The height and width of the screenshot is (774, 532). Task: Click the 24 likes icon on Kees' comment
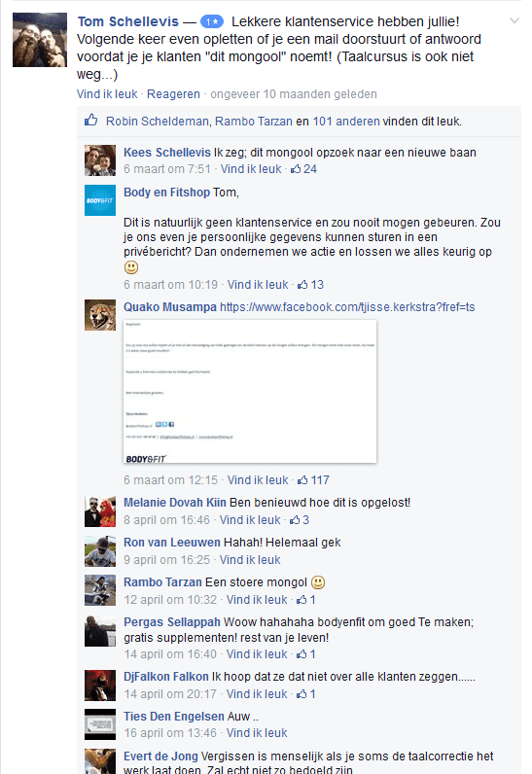(x=296, y=169)
